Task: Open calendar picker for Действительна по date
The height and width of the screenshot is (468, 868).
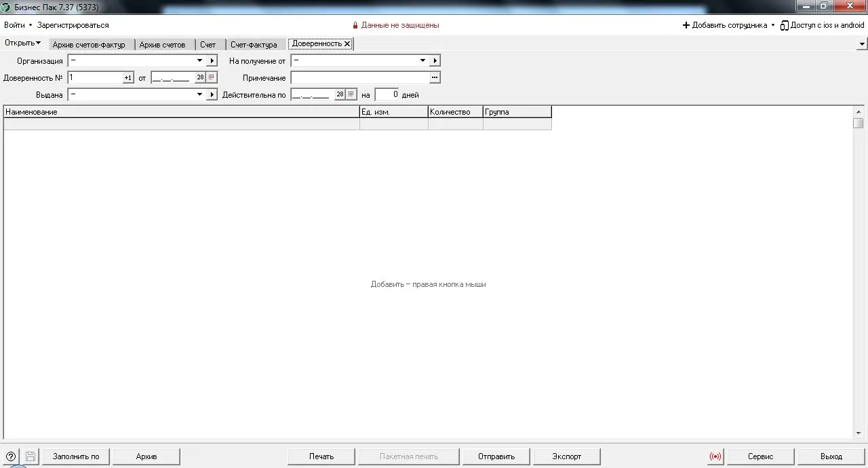Action: [x=351, y=95]
